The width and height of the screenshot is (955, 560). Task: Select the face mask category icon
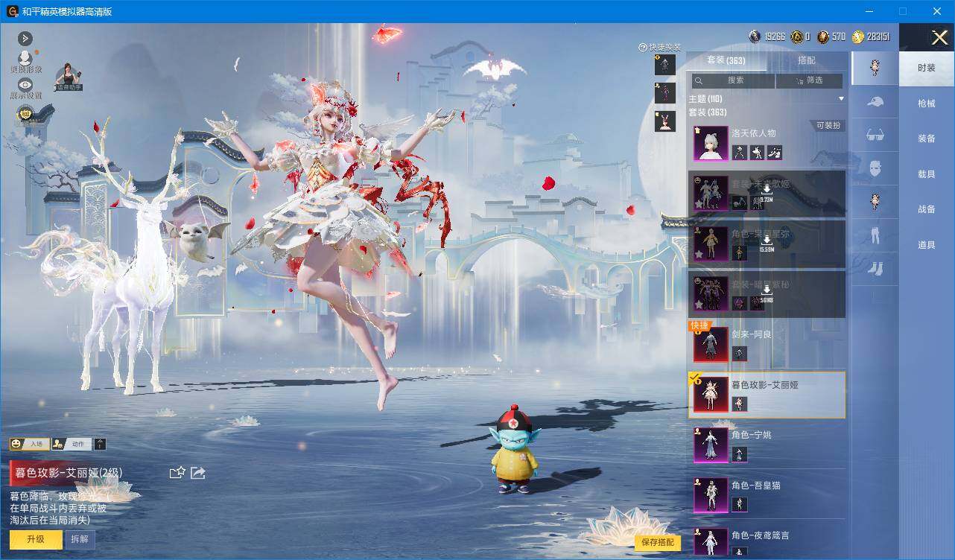[875, 168]
